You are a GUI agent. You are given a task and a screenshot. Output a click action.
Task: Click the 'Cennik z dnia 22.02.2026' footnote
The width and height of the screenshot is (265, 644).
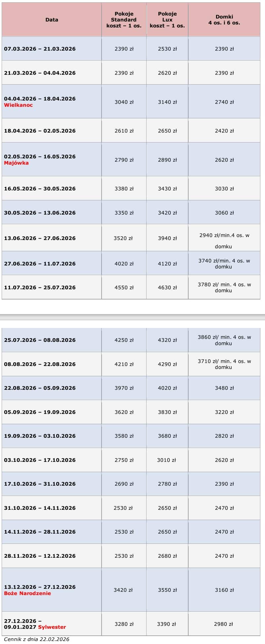pos(36,639)
